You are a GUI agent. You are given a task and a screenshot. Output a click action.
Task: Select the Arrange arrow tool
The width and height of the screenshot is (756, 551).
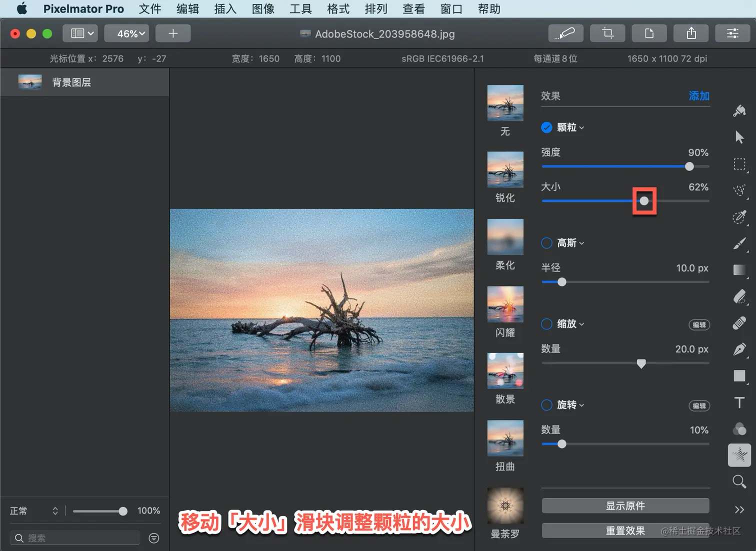[739, 137]
